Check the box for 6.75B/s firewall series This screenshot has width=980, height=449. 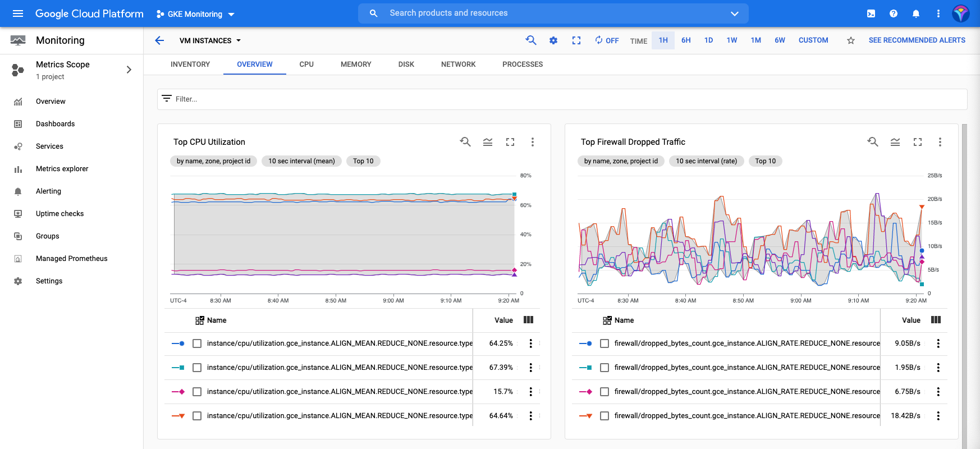tap(605, 392)
